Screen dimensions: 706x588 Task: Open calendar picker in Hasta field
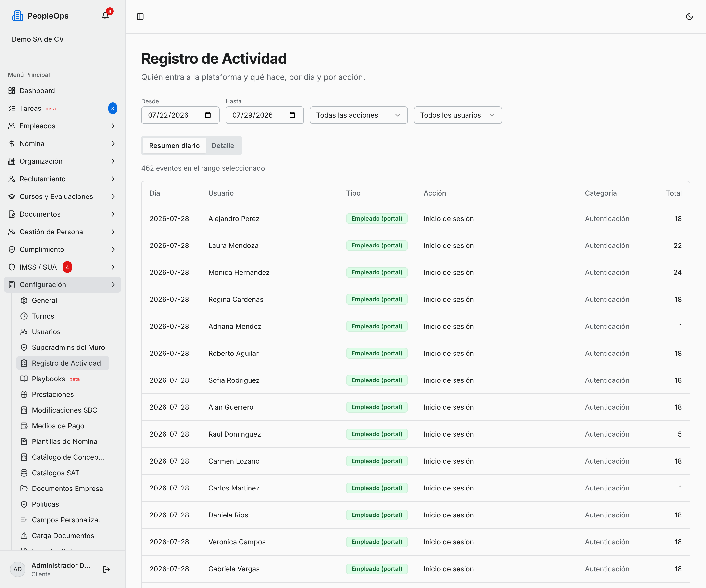point(292,115)
